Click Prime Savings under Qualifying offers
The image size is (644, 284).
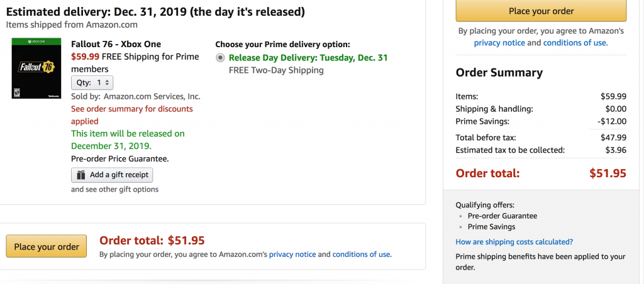pos(491,227)
